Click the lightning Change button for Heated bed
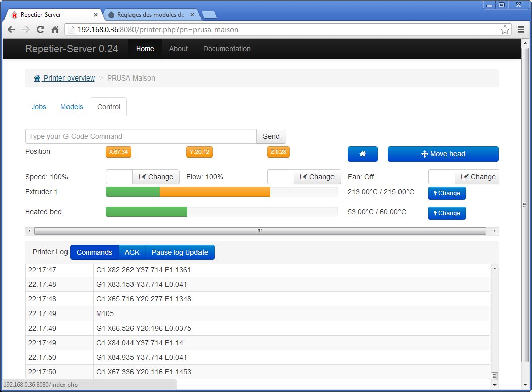This screenshot has height=392, width=532. pos(446,213)
